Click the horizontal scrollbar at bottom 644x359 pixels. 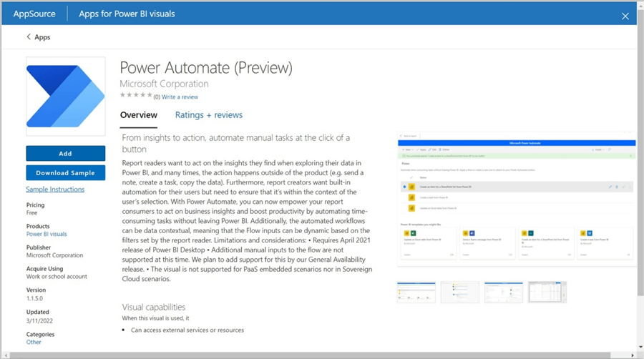tap(310, 355)
